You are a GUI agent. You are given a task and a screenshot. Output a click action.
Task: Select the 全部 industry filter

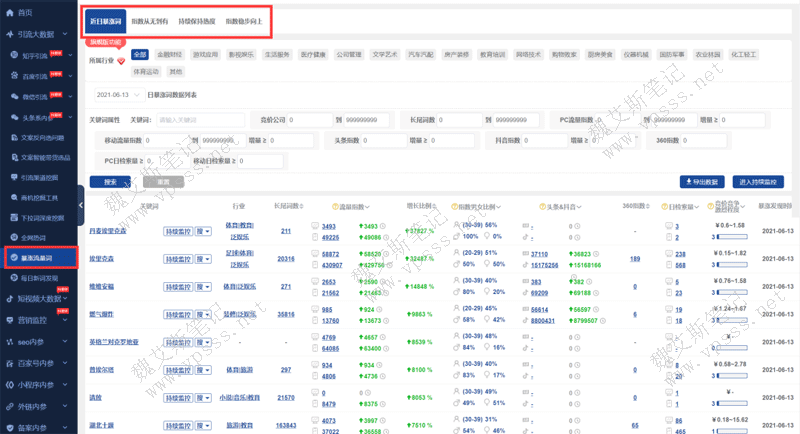point(140,54)
